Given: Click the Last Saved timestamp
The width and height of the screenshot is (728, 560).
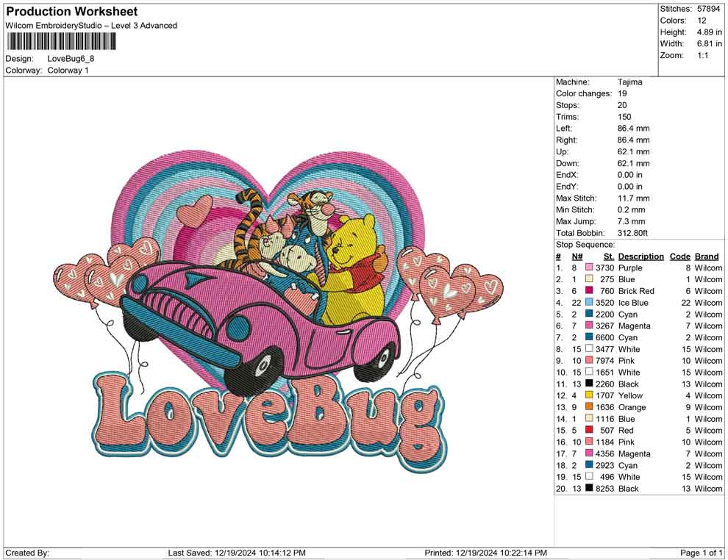Looking at the screenshot, I should tap(237, 553).
